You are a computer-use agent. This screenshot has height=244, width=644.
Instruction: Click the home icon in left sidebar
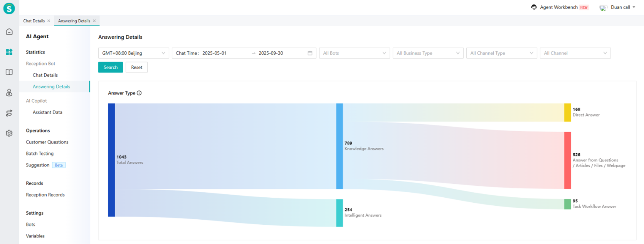click(9, 32)
